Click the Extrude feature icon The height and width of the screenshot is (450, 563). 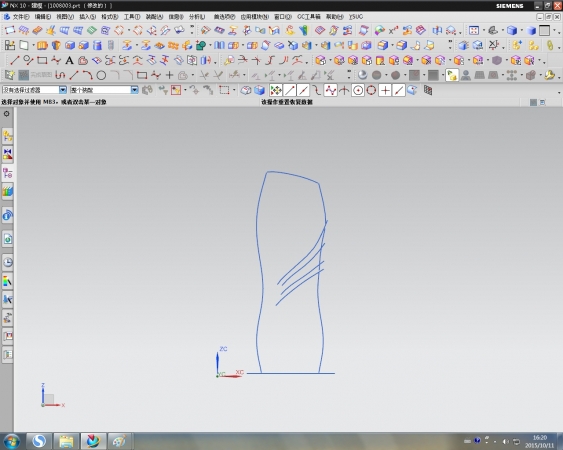click(42, 45)
